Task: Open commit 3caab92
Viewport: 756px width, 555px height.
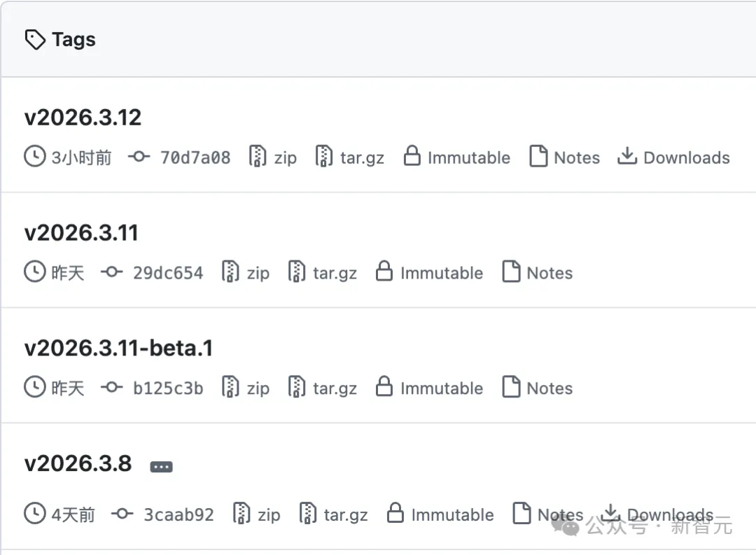Action: click(178, 515)
